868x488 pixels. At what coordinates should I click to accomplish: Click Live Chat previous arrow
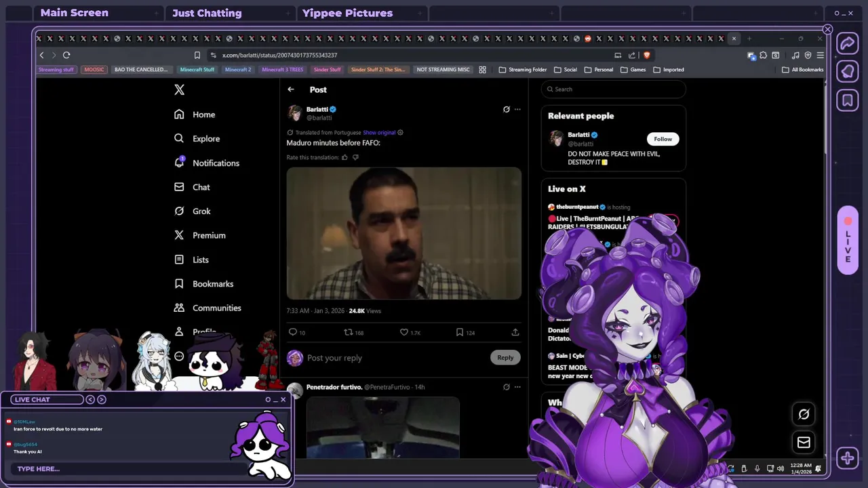tap(90, 399)
